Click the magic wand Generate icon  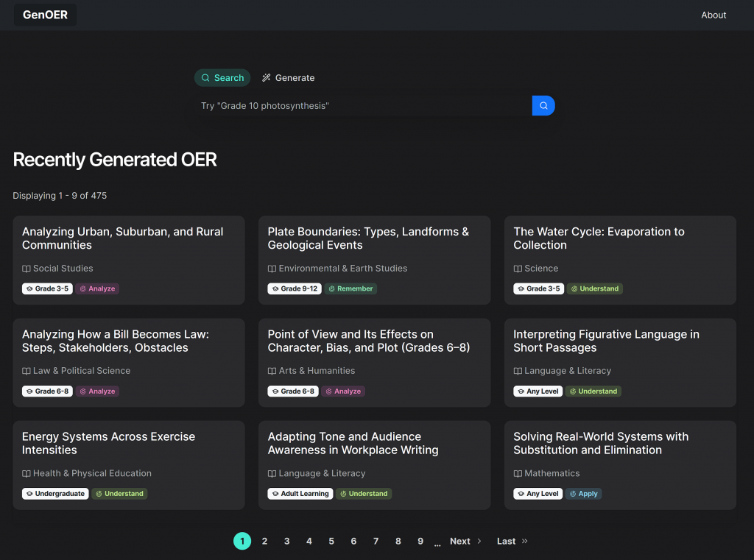click(267, 78)
